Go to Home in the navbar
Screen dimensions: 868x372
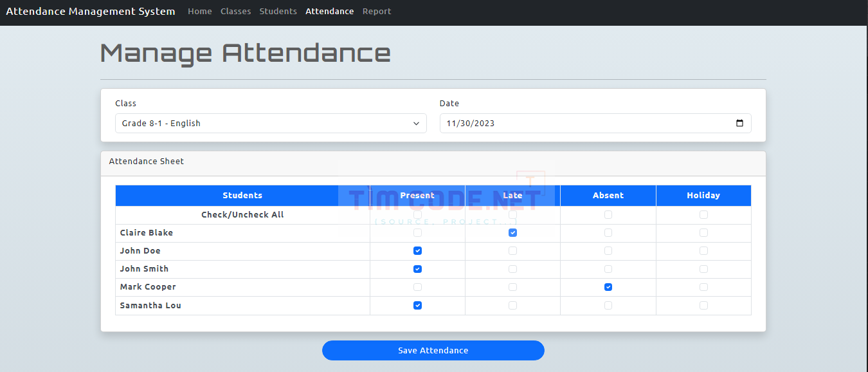click(x=200, y=12)
